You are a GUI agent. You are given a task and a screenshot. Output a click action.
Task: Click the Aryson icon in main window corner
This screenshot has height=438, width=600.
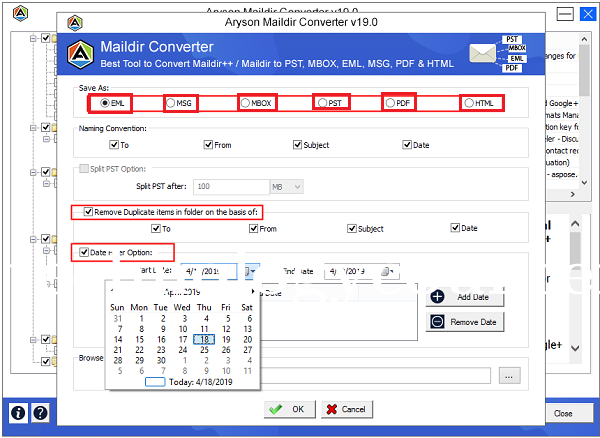(x=20, y=14)
